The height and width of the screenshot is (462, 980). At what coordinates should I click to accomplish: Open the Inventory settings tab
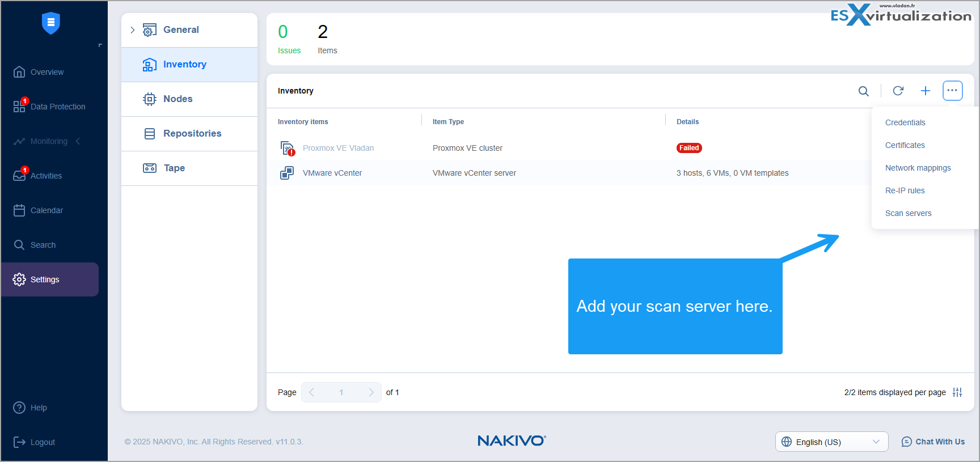click(189, 65)
